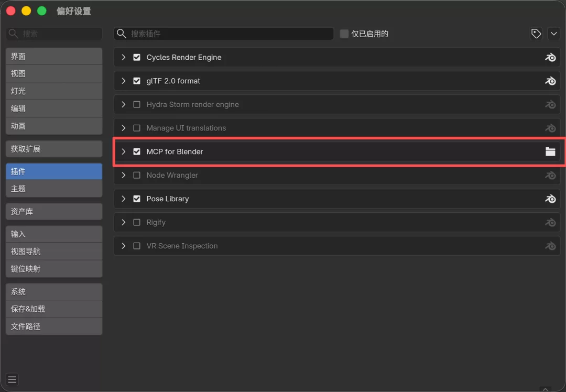Click the Blender icon on Pose Library row
The height and width of the screenshot is (392, 566).
pos(550,199)
